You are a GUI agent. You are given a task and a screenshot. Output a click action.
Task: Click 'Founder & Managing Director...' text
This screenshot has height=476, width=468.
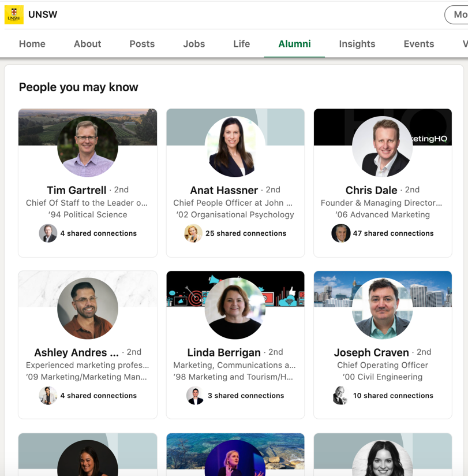(x=381, y=203)
